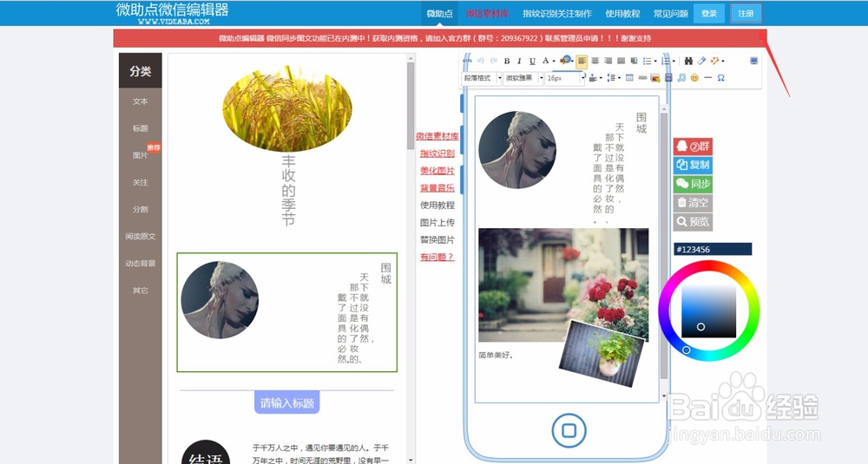Open the 段落格式 paragraph format dropdown
This screenshot has height=464, width=868.
click(x=481, y=78)
